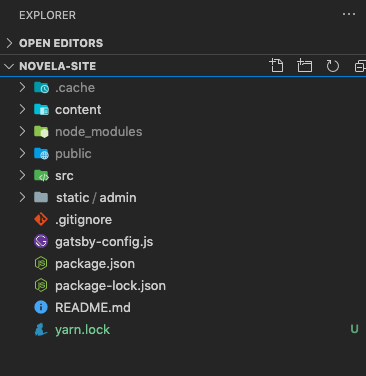
Task: Select the .cache folder name
Action: coord(75,88)
